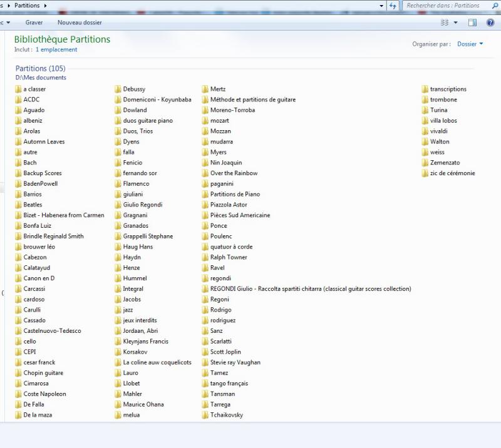Click the change view icon in toolbar
Viewport: 501px width, 448px height.
(445, 23)
